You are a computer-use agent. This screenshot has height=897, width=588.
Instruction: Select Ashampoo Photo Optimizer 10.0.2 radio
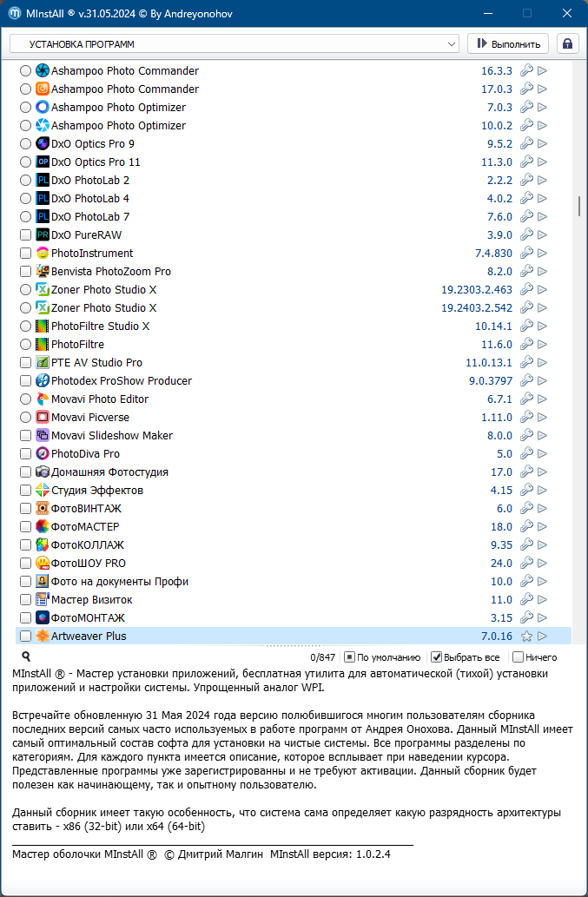(25, 125)
